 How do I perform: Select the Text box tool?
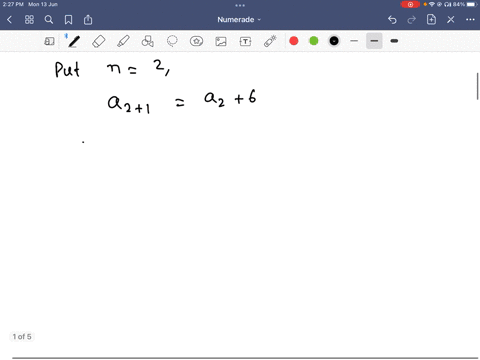click(245, 41)
